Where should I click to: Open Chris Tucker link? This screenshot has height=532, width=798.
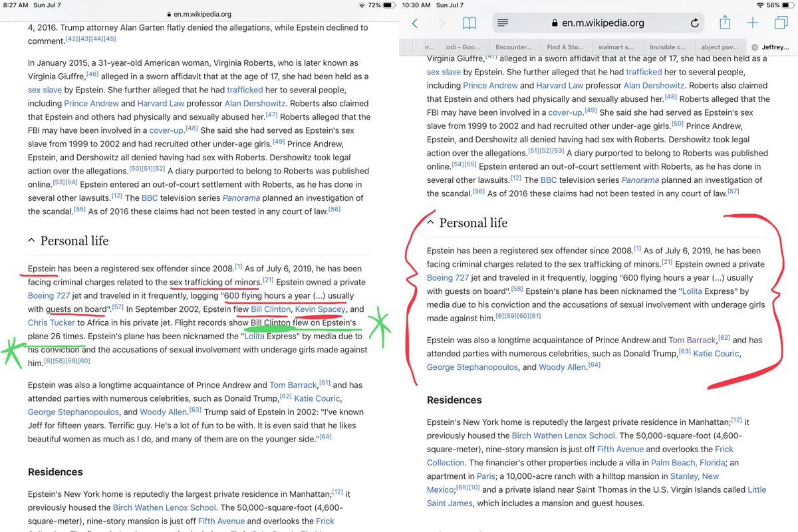[x=52, y=323]
